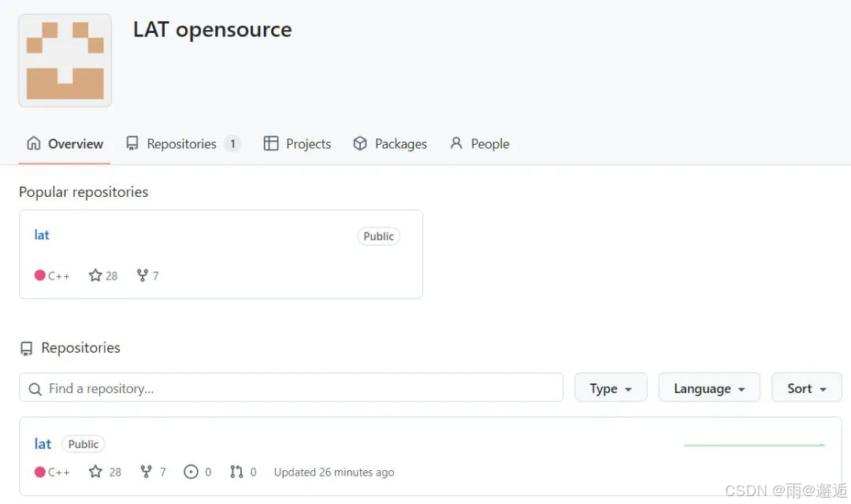Focus the Find a repository search field
The image size is (851, 504).
pos(291,387)
